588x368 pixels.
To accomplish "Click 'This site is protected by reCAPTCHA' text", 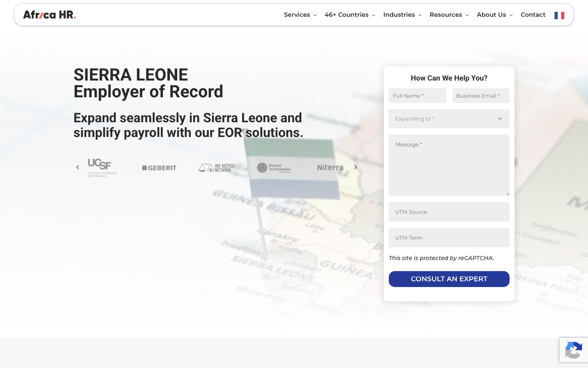I will click(x=441, y=258).
